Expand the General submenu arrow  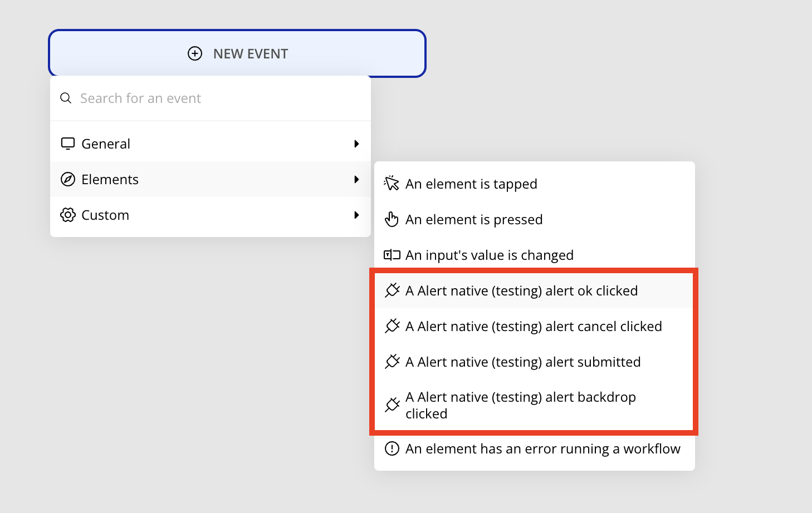(x=356, y=144)
